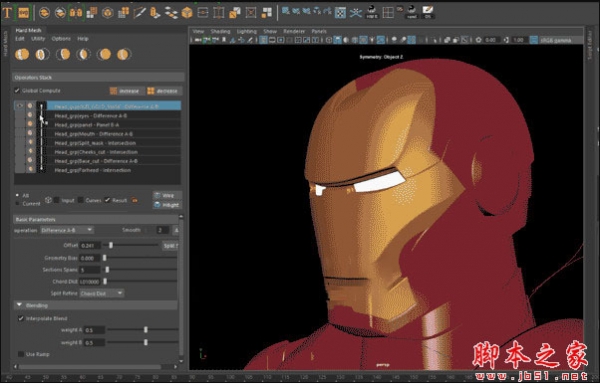Uncheck the Global Compute checkbox
The image size is (600, 387).
point(17,91)
